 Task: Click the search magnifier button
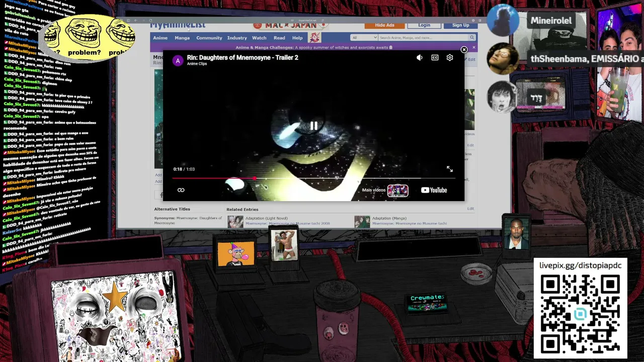(472, 38)
